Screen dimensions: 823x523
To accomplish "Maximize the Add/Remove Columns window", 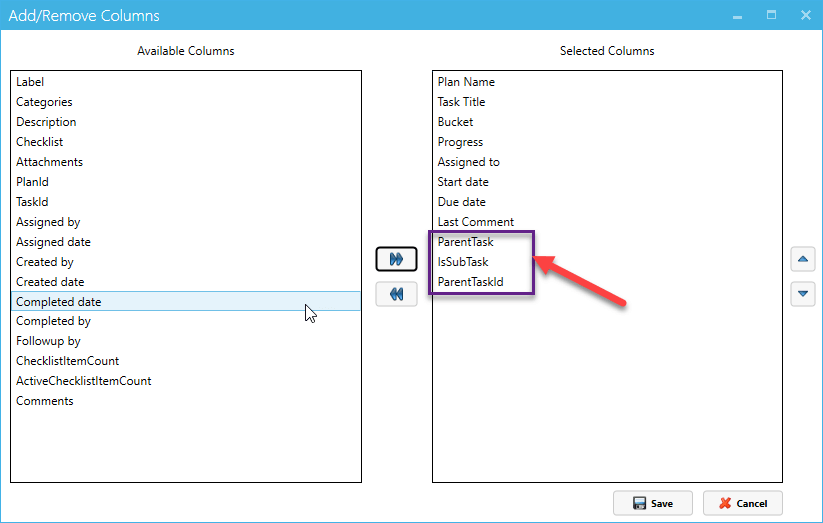I will tap(771, 15).
